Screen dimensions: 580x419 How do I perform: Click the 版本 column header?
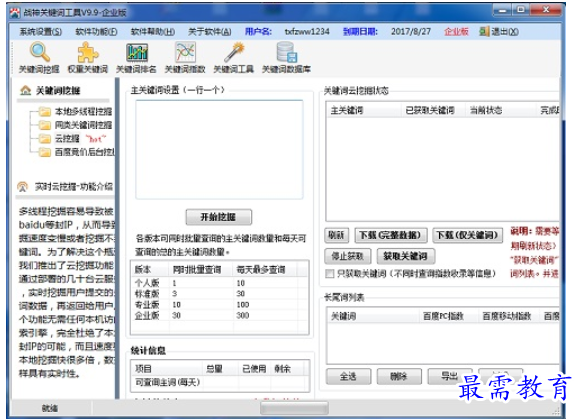pos(150,270)
